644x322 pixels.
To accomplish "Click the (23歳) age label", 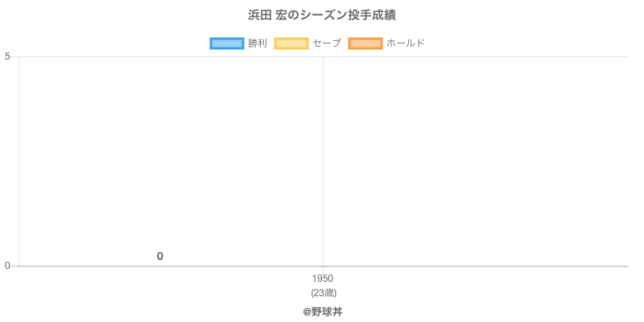I will point(322,292).
